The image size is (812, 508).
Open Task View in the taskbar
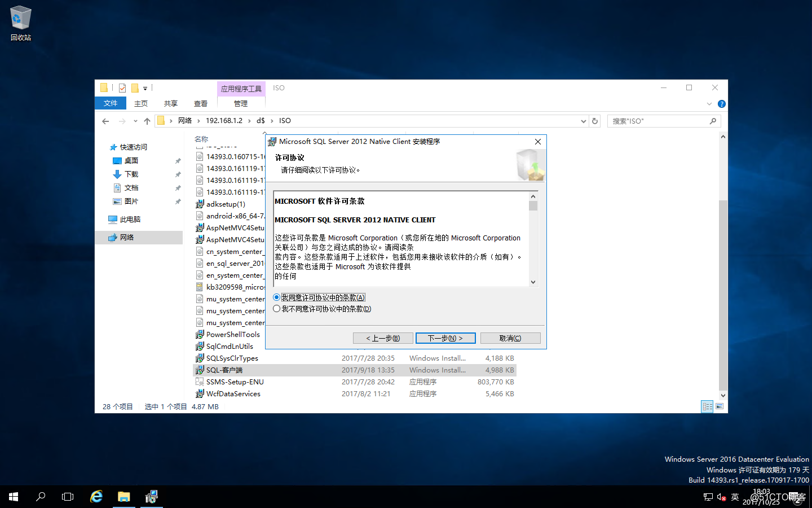click(x=68, y=497)
